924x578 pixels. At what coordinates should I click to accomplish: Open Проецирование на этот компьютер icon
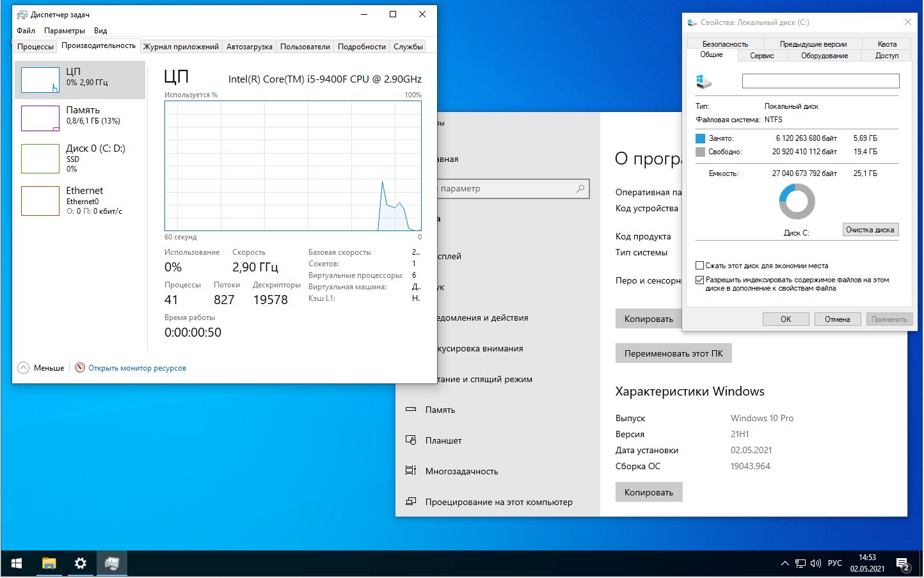click(x=411, y=502)
